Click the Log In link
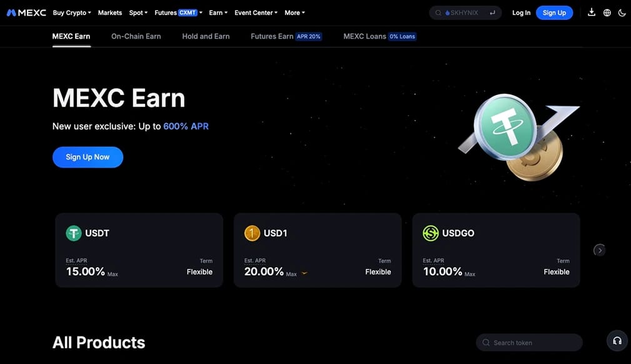 521,13
